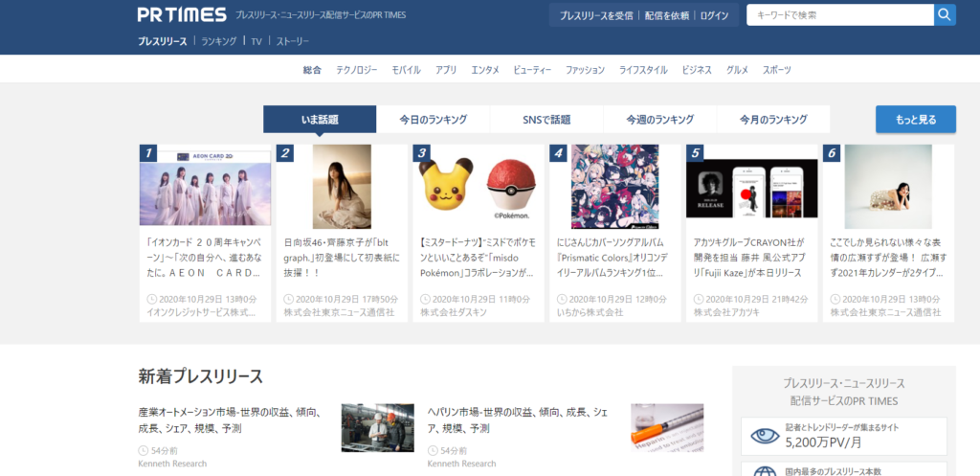Viewport: 980px width, 476px height.
Task: Switch to the いま話題 tab
Action: [320, 119]
